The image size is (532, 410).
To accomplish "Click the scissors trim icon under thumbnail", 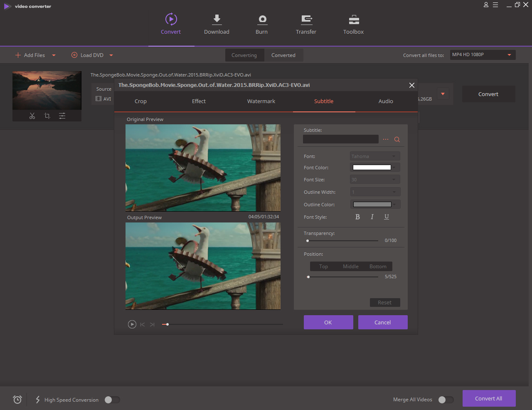I will [32, 116].
